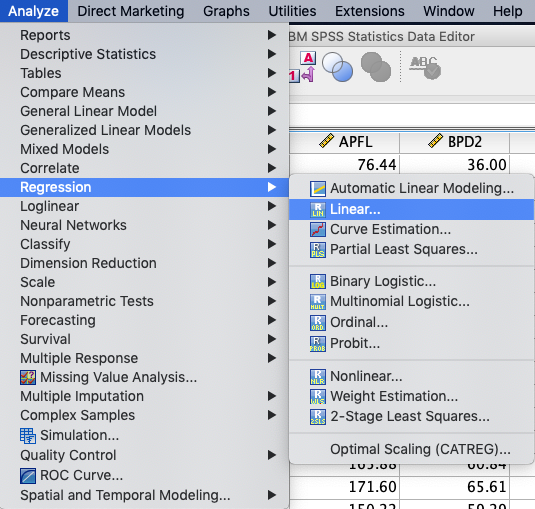Open the Window menu

[x=449, y=11]
